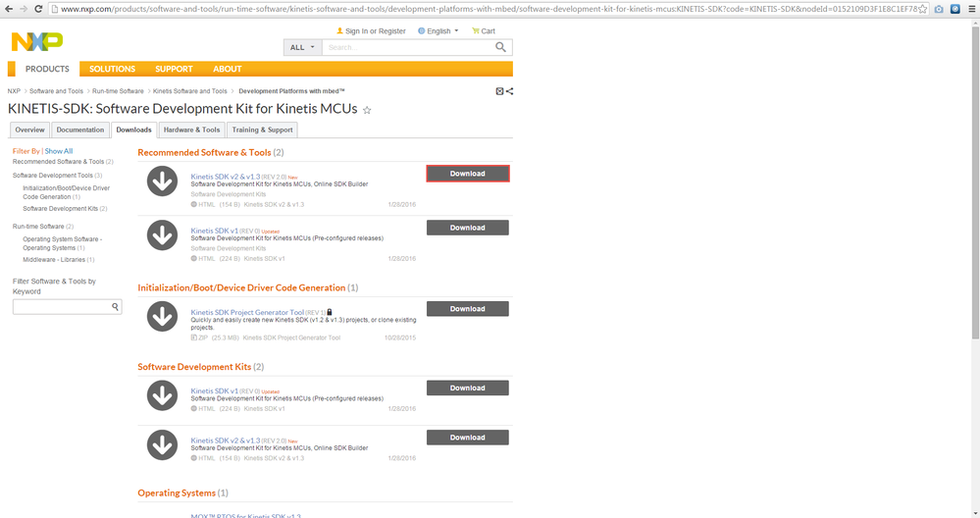This screenshot has width=980, height=518.
Task: Switch to the Training & Support tab
Action: (263, 129)
